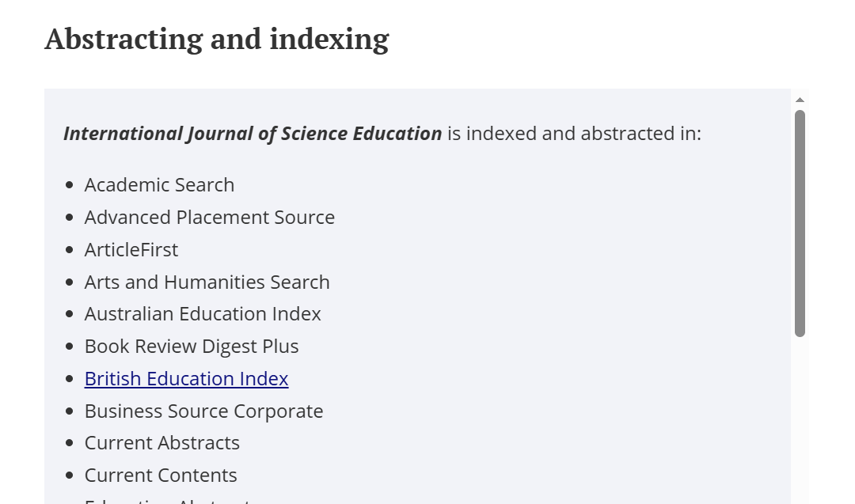Viewport: 855px width, 504px height.
Task: Click bullet beside Academic Search
Action: click(x=70, y=185)
